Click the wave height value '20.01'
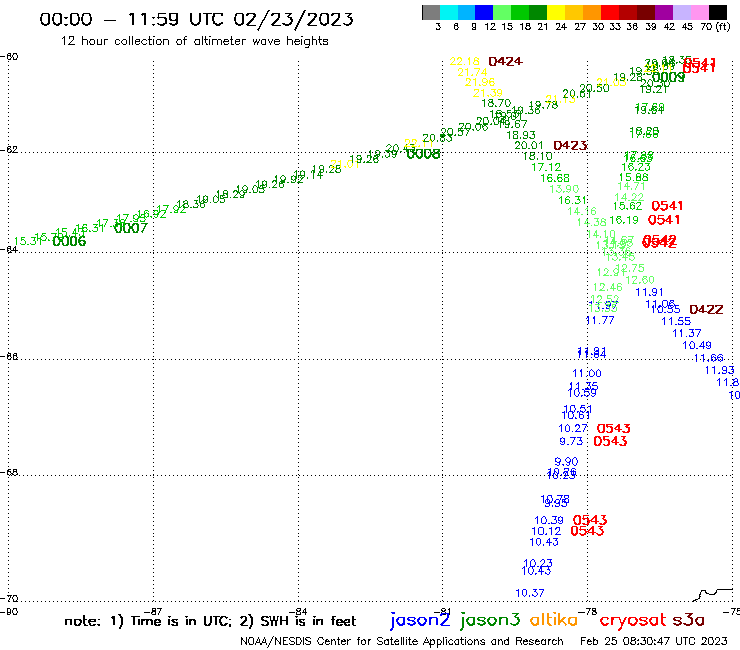 click(529, 145)
